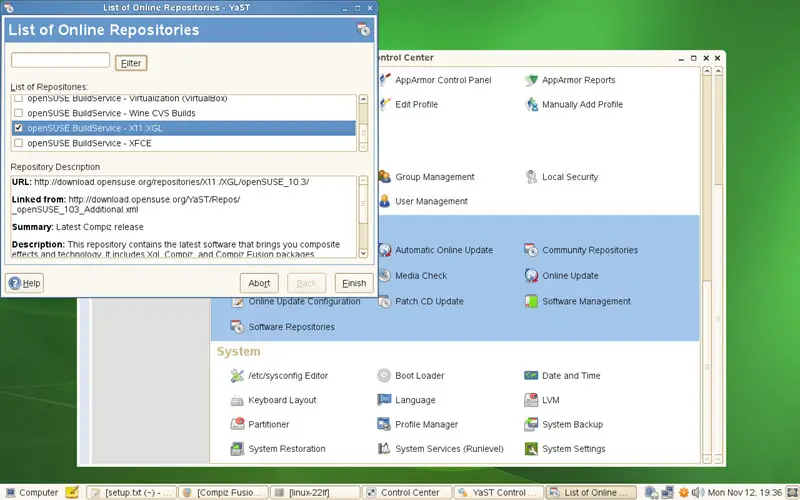This screenshot has width=800, height=500.
Task: Switch to the Control Center taskbar entry
Action: (x=407, y=492)
